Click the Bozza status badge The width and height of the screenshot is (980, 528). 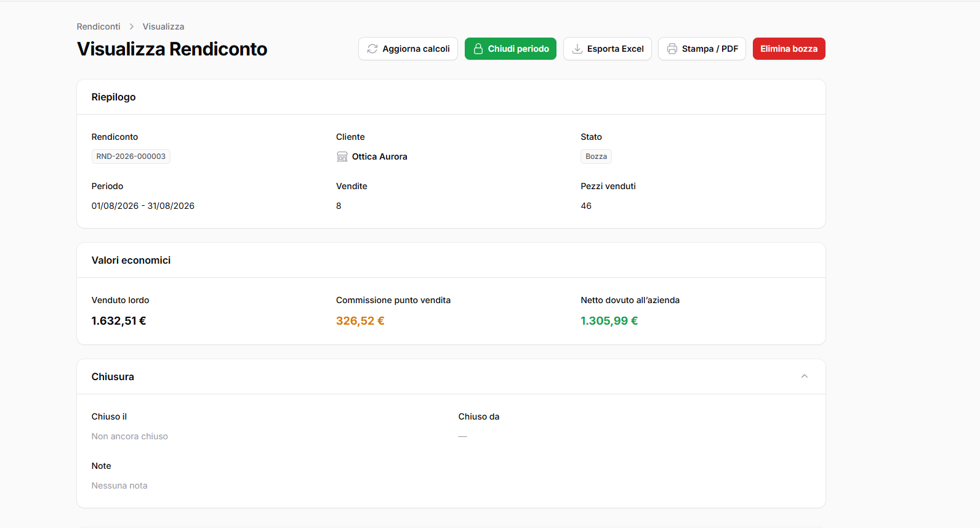(596, 156)
